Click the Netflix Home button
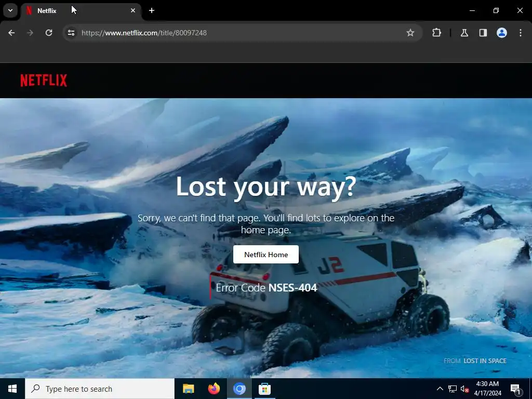The height and width of the screenshot is (399, 532). click(266, 255)
